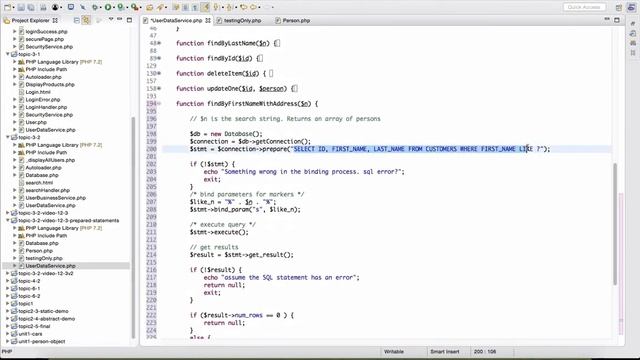Click the third icon in the right side strip

[x=633, y=43]
